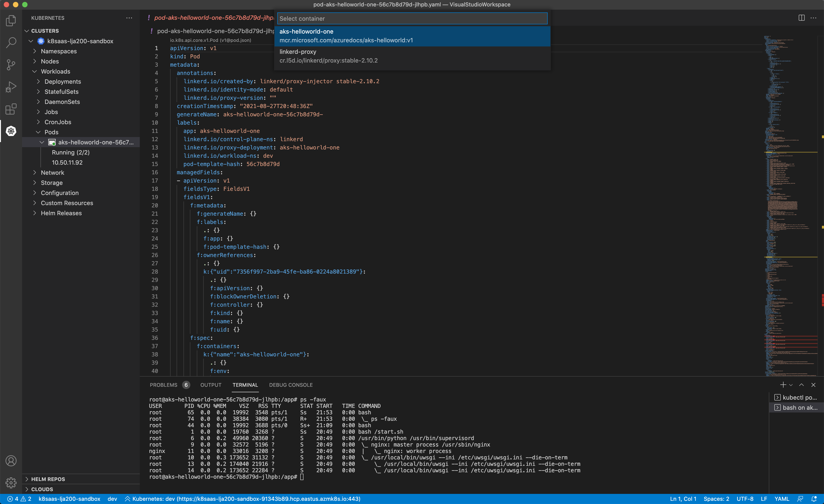The width and height of the screenshot is (824, 504).
Task: Click the Ln 1, Col 1 cursor position
Action: (x=683, y=499)
